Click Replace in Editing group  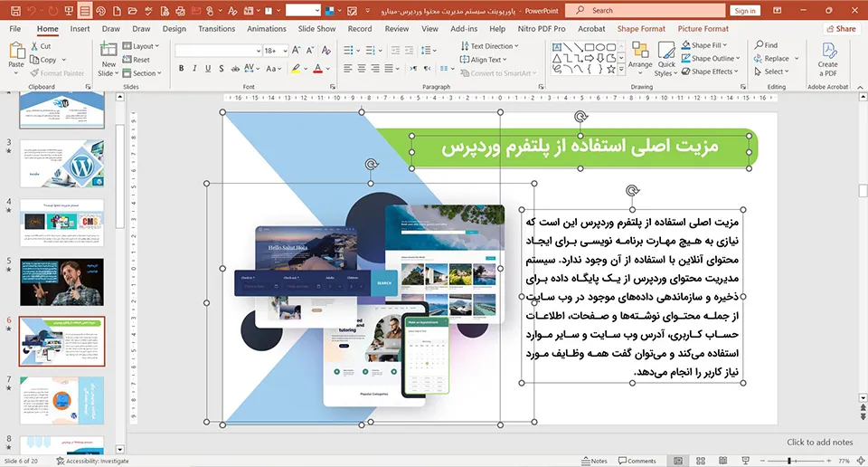coord(771,58)
